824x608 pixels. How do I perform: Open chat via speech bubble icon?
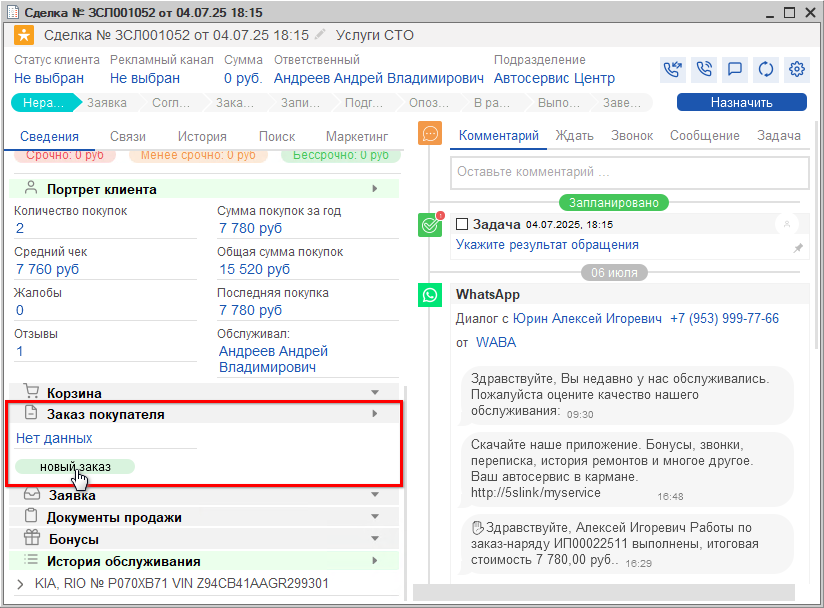pyautogui.click(x=735, y=69)
